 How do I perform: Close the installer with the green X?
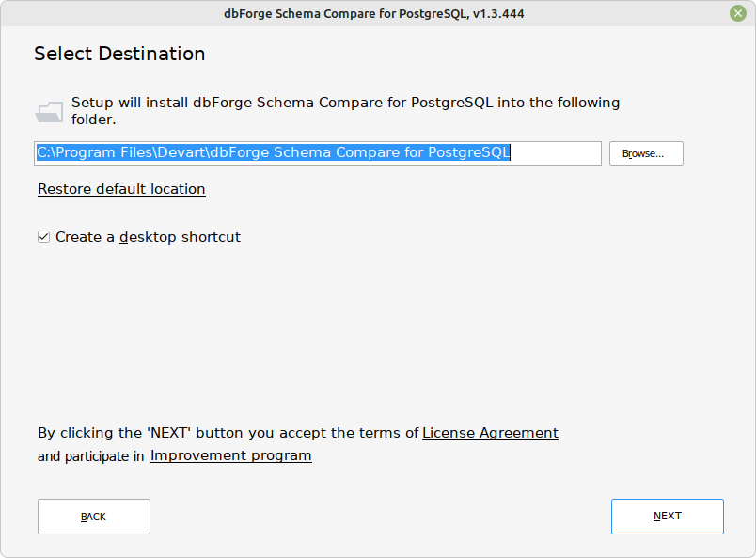[x=738, y=13]
